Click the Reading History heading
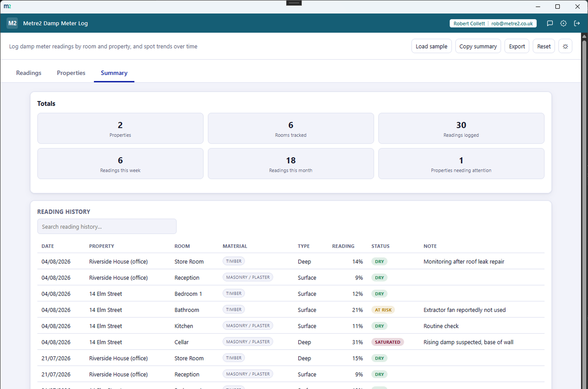 click(x=64, y=212)
